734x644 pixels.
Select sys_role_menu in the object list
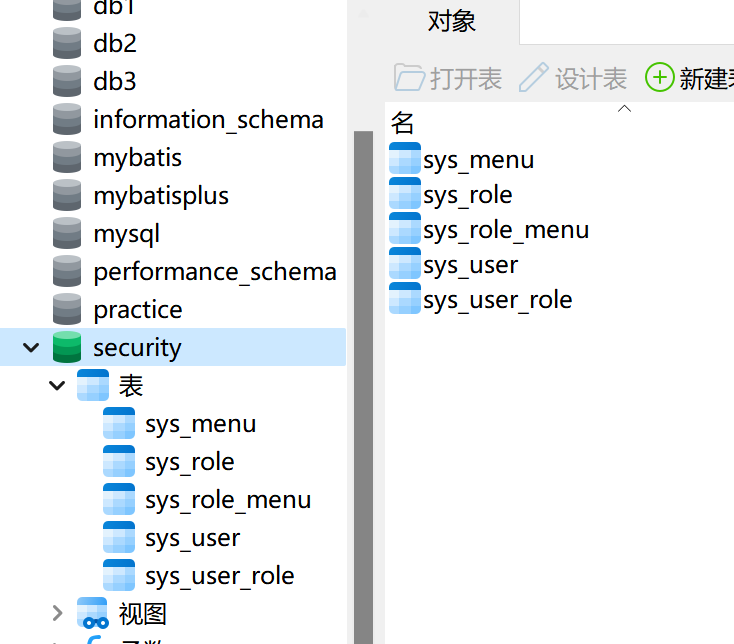(x=506, y=230)
